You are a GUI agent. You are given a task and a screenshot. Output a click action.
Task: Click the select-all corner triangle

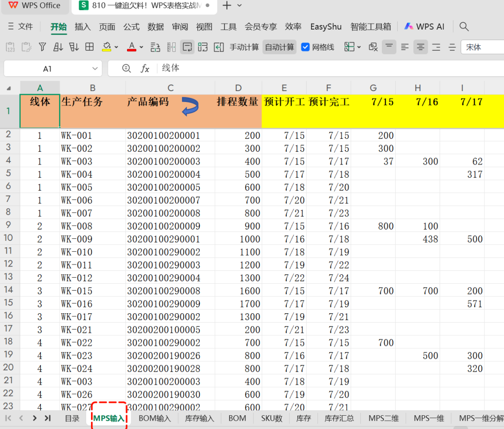pos(9,88)
